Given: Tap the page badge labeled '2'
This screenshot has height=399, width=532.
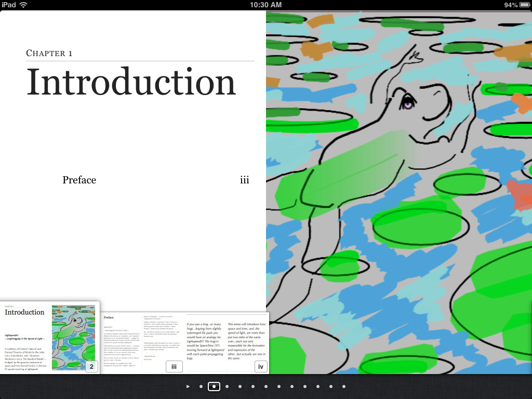Looking at the screenshot, I should [x=91, y=366].
